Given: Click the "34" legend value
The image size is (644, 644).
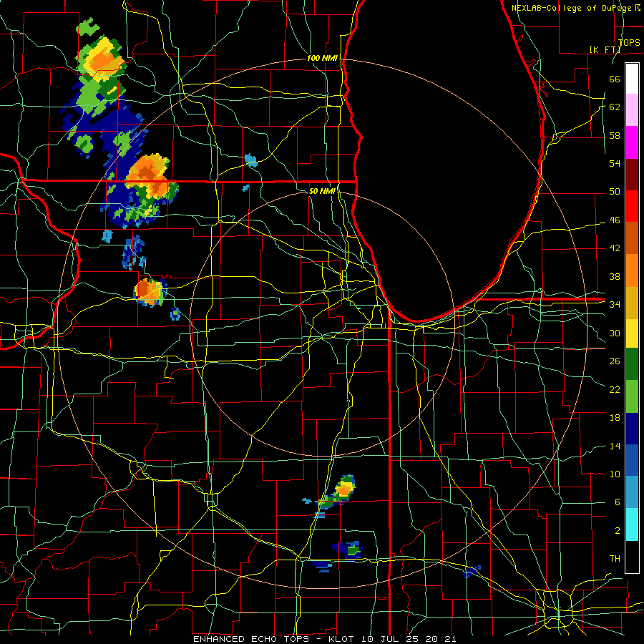Looking at the screenshot, I should (615, 305).
